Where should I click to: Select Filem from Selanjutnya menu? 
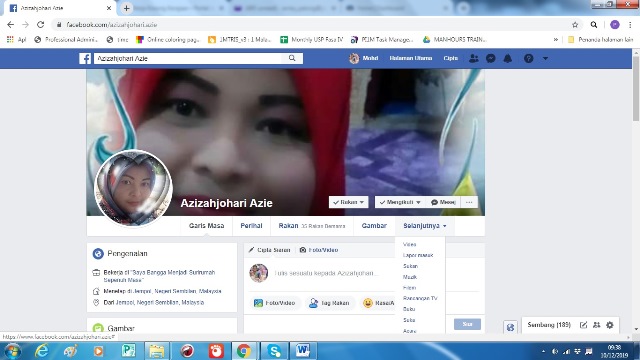[409, 288]
